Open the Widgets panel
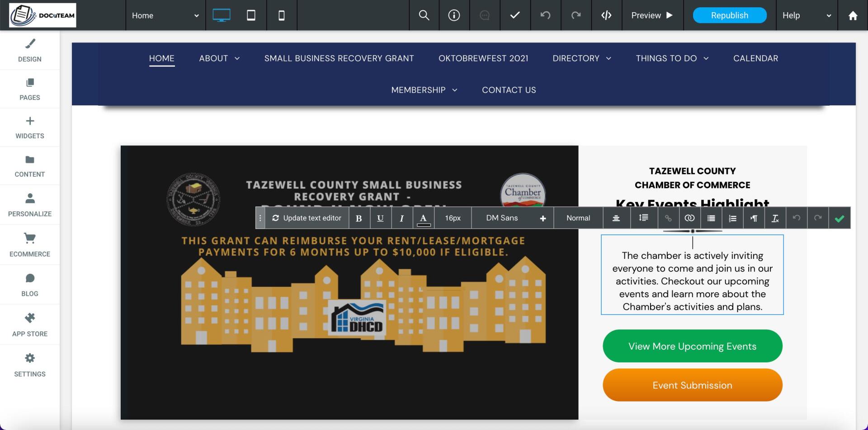This screenshot has width=868, height=430. (30, 127)
